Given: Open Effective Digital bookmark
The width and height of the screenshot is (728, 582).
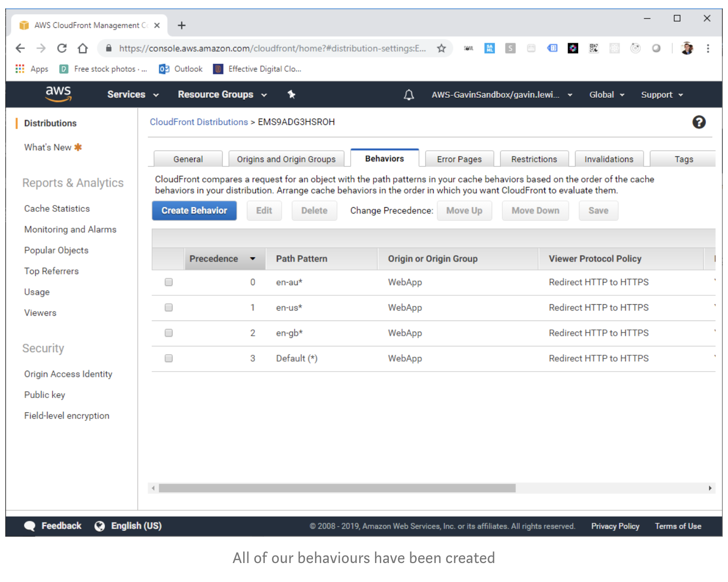Looking at the screenshot, I should tap(257, 69).
